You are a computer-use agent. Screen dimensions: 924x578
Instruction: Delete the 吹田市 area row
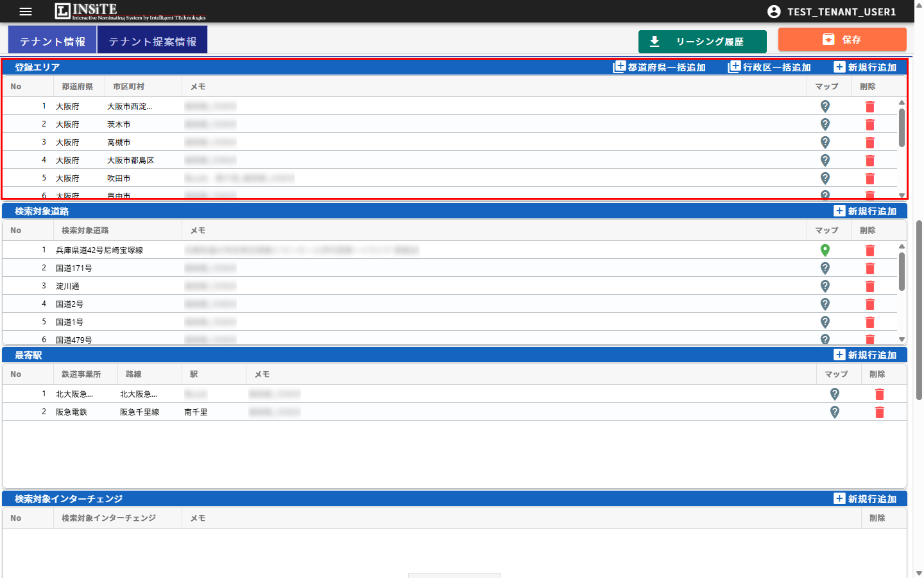[869, 179]
